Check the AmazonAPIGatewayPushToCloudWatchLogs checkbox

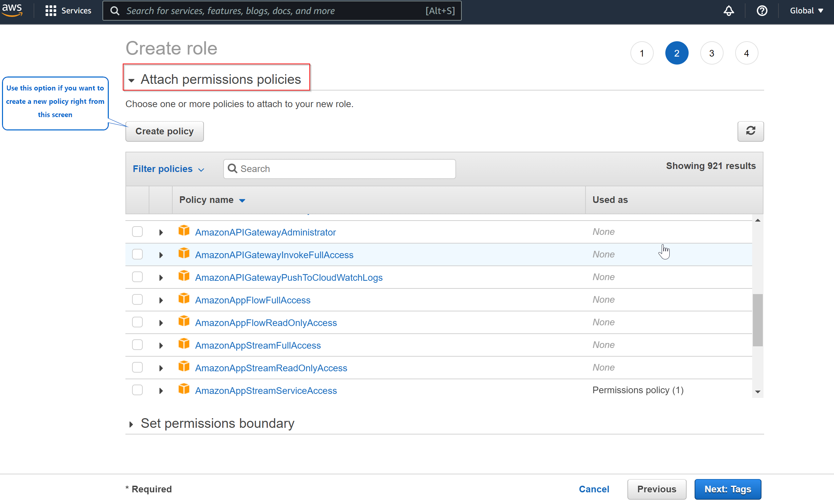pos(137,277)
